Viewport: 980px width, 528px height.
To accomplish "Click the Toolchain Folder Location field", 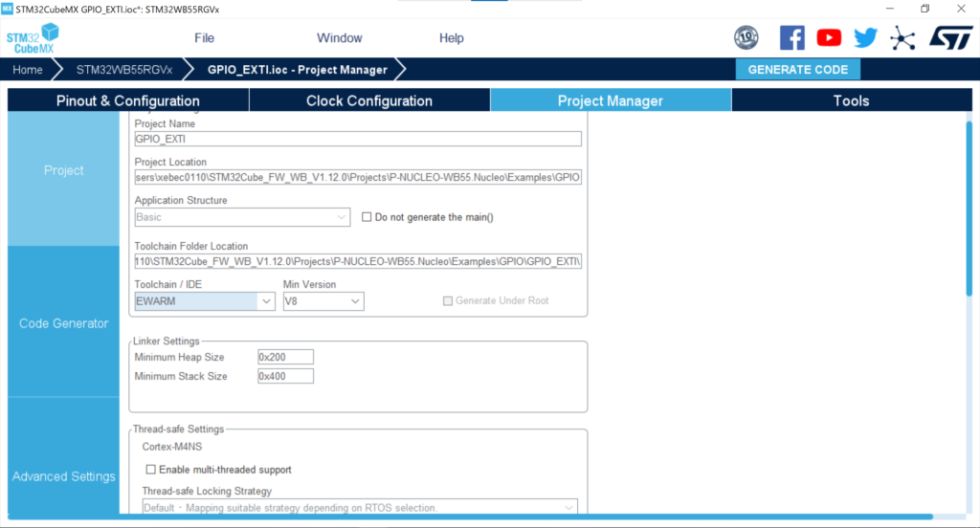I will [358, 261].
